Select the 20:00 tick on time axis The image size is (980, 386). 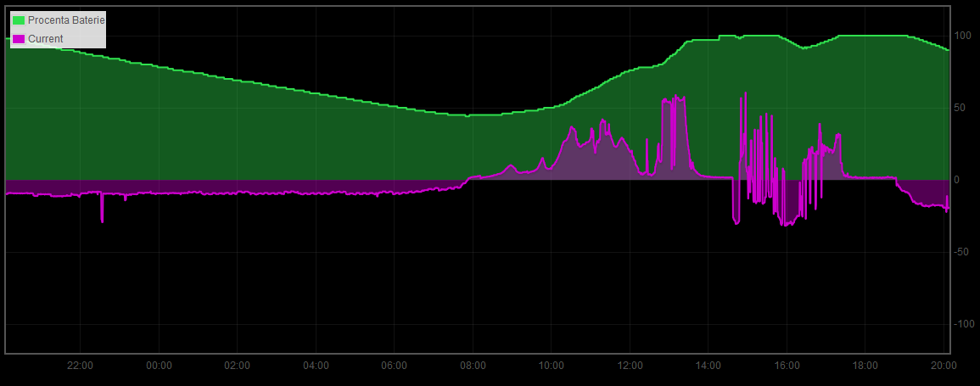coord(944,366)
